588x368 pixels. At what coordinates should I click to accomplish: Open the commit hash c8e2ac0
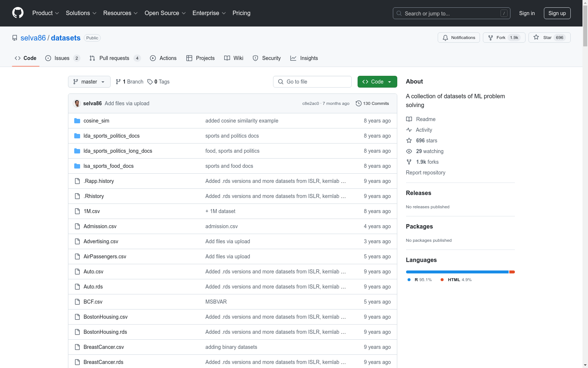311,103
